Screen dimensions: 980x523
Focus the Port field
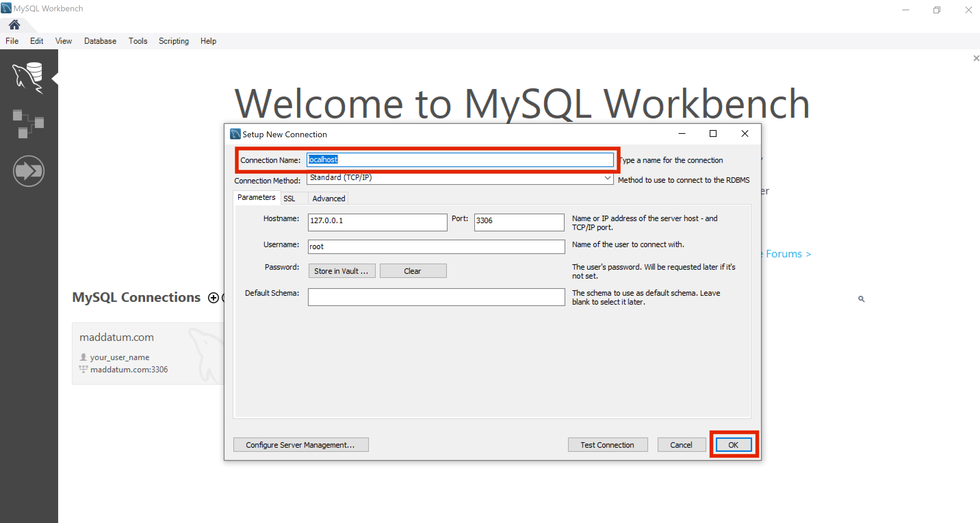pos(519,222)
